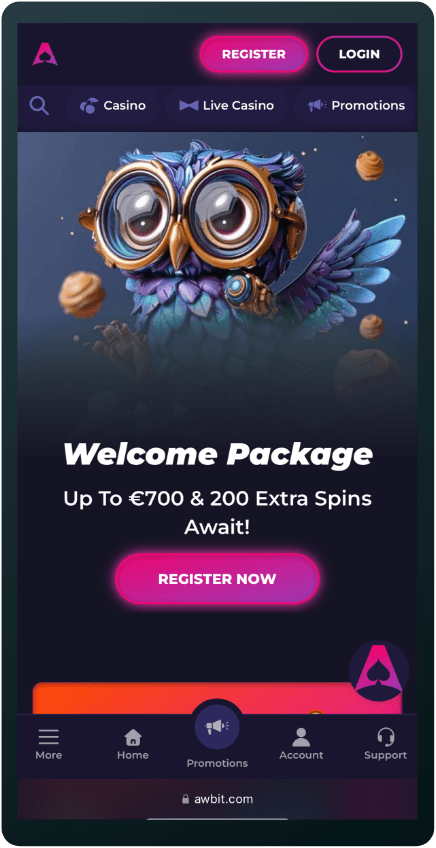The image size is (436, 848).
Task: Click the lock icon beside awbit.com
Action: tap(186, 799)
